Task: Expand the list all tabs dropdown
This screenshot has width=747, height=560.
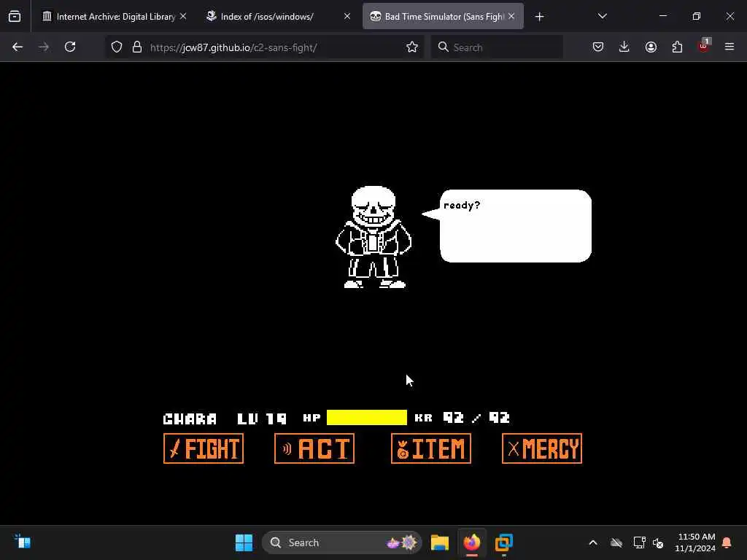Action: tap(602, 17)
